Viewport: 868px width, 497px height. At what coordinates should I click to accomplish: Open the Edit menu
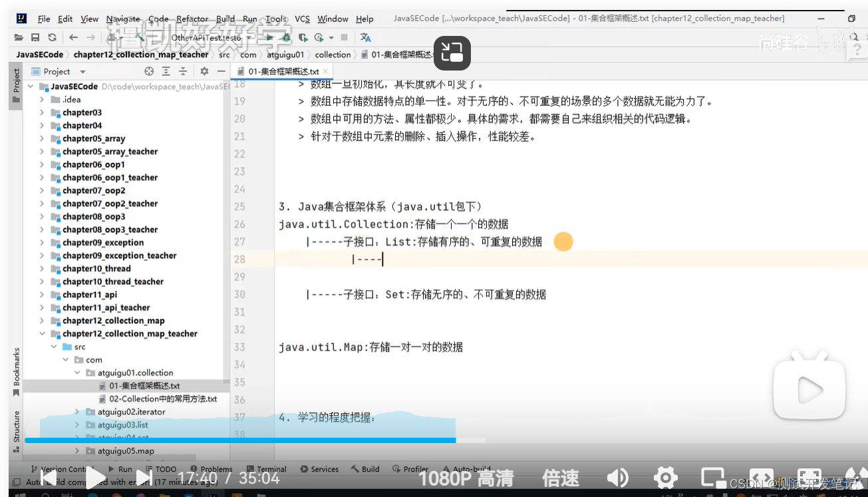click(65, 19)
